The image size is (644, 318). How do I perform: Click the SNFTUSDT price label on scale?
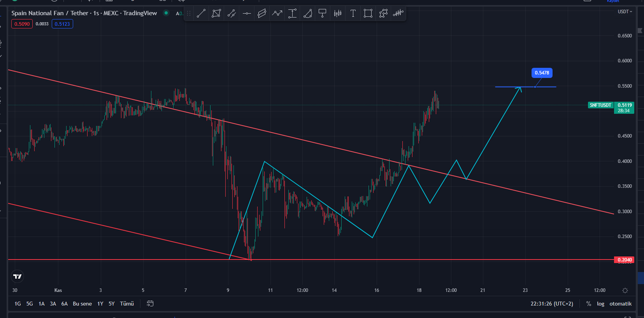tap(601, 105)
